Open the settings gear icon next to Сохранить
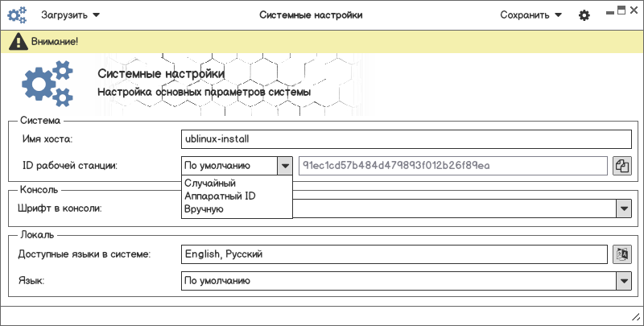 584,15
